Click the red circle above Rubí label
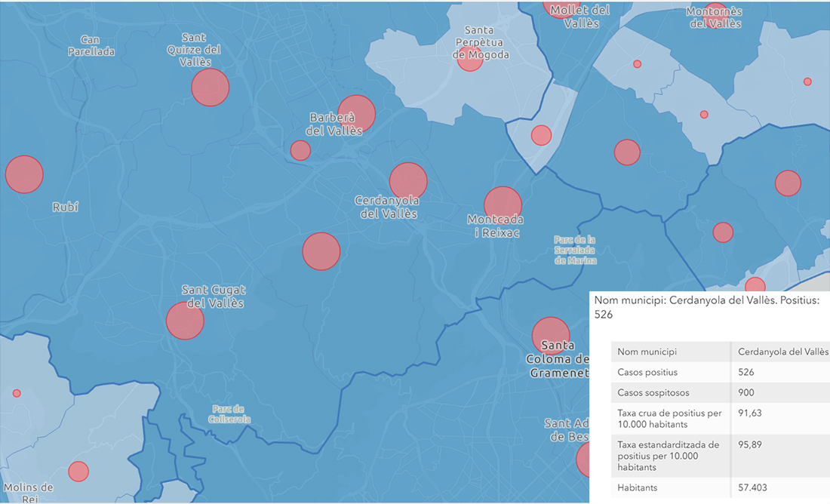The image size is (830, 504). pyautogui.click(x=24, y=174)
